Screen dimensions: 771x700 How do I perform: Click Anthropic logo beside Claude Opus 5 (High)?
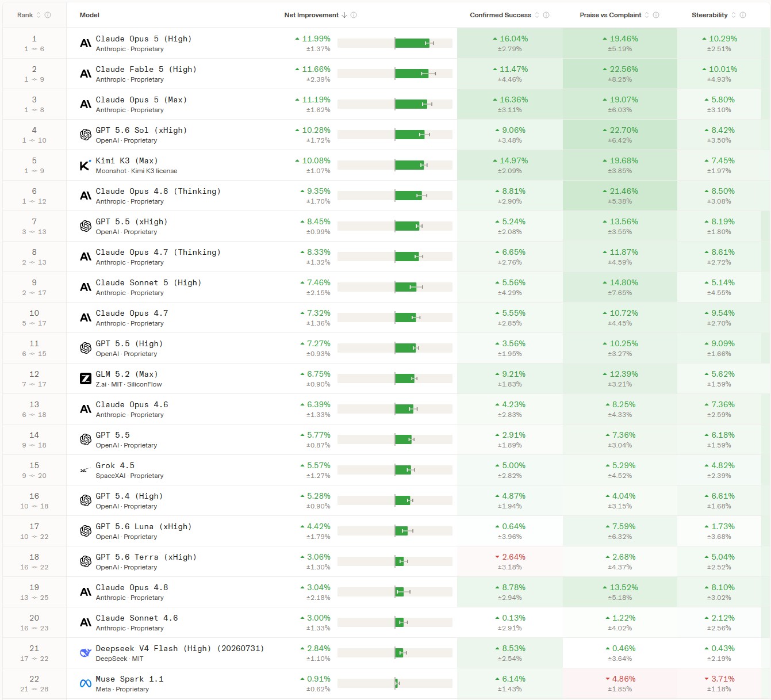86,43
